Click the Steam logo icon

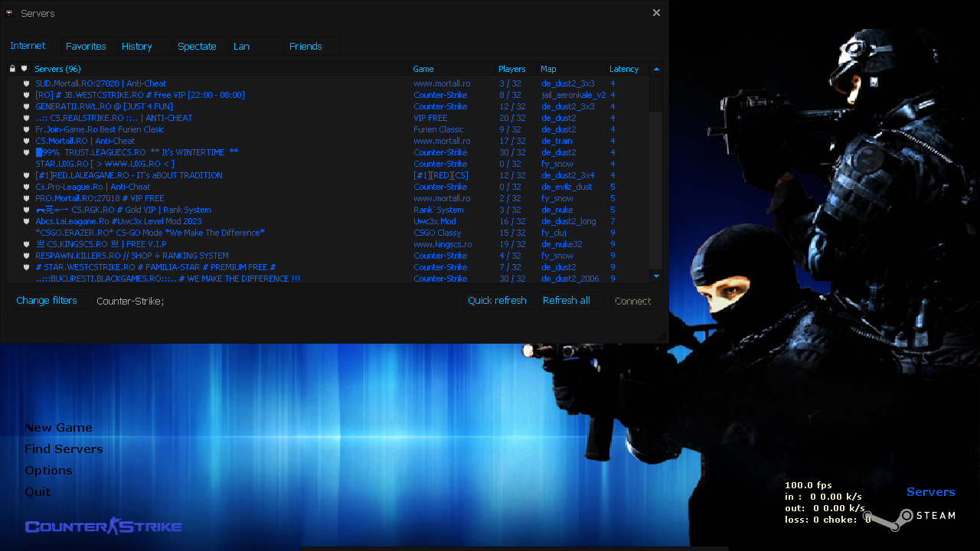(x=890, y=519)
